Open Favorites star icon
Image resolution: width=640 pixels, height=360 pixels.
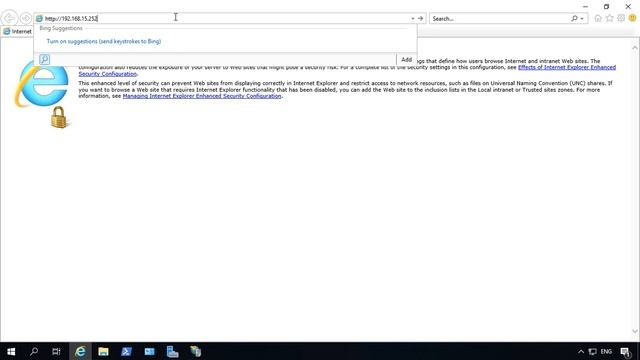pos(609,18)
